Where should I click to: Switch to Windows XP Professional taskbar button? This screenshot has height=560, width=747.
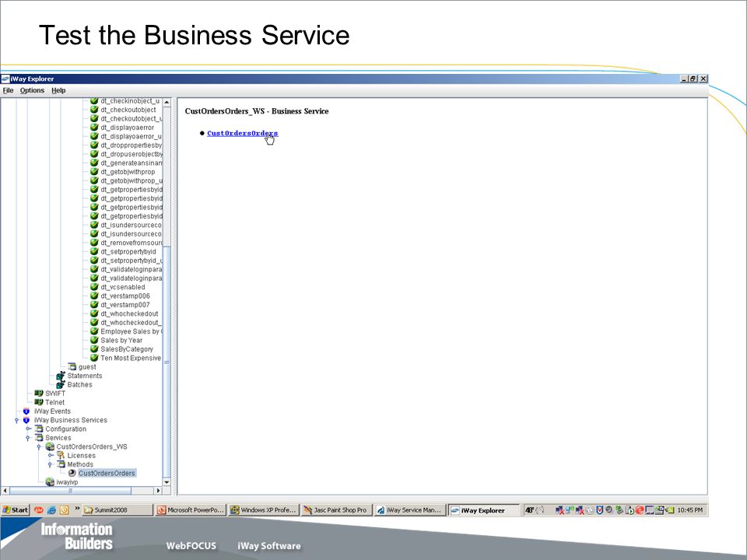point(264,510)
